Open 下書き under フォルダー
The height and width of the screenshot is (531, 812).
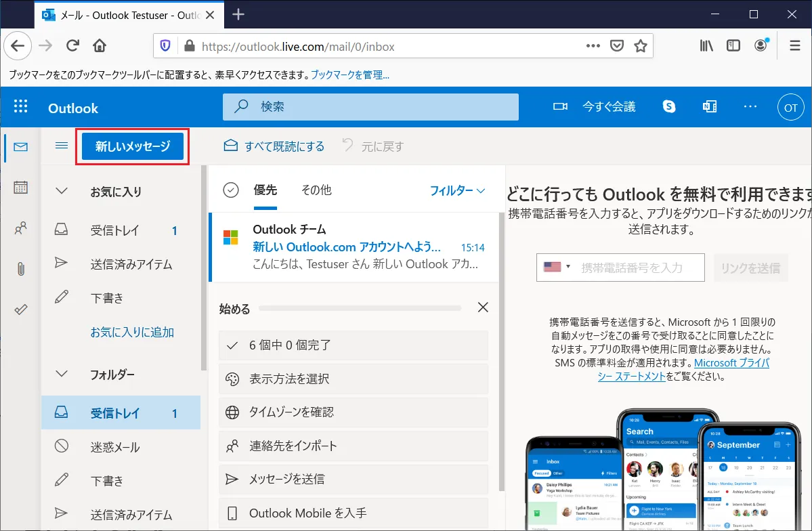(121, 481)
